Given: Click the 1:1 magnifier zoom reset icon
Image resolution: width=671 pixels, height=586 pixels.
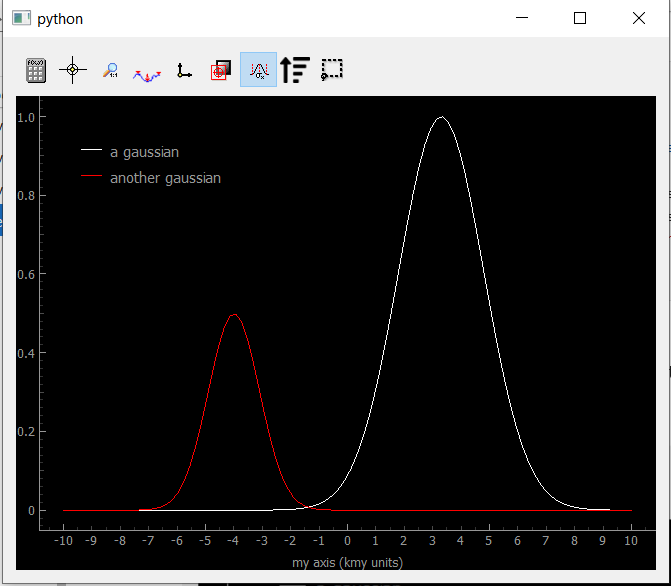Looking at the screenshot, I should 110,70.
